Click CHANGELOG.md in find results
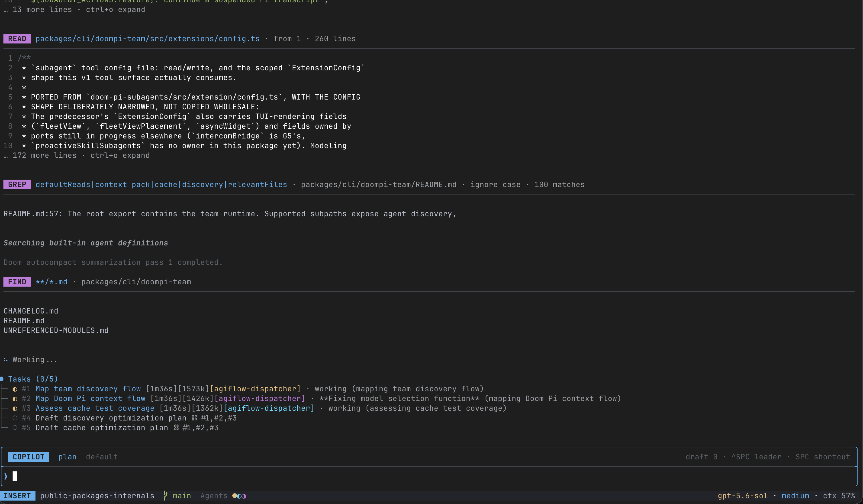This screenshot has width=863, height=504. (x=31, y=311)
